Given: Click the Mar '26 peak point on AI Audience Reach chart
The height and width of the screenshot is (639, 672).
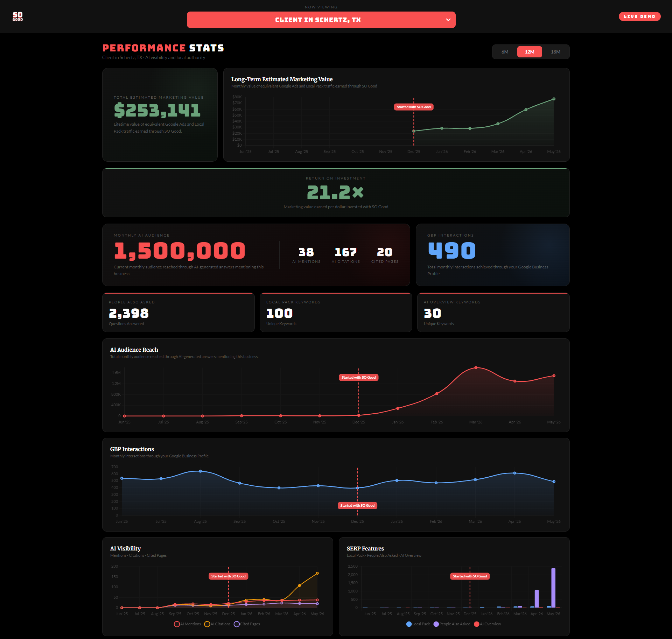Looking at the screenshot, I should (476, 368).
